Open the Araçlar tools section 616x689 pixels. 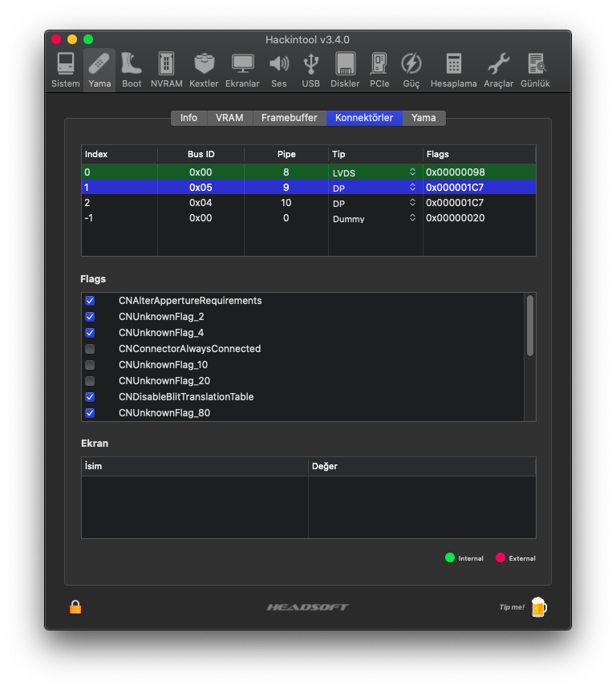(498, 70)
